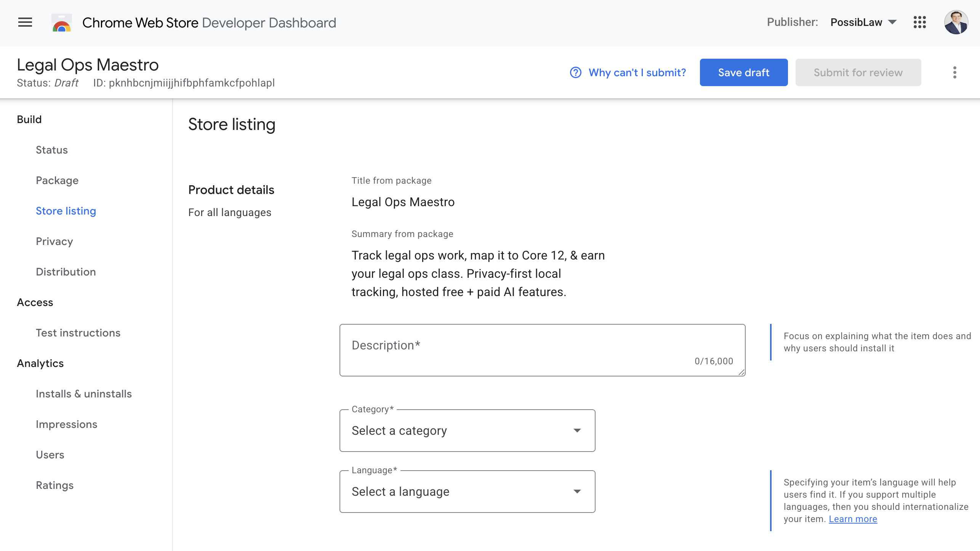This screenshot has width=980, height=551.
Task: Click the Build section header
Action: 29,119
